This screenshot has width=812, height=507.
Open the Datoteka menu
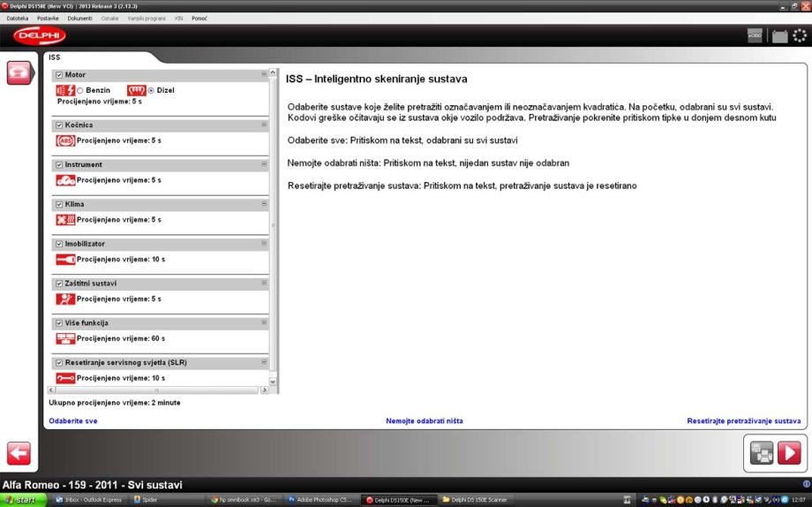point(18,19)
